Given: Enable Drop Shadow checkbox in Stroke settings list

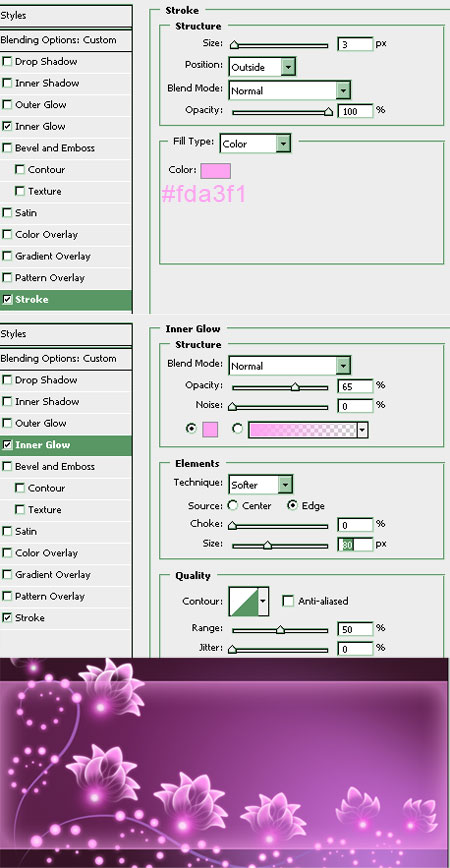Looking at the screenshot, I should (7, 61).
